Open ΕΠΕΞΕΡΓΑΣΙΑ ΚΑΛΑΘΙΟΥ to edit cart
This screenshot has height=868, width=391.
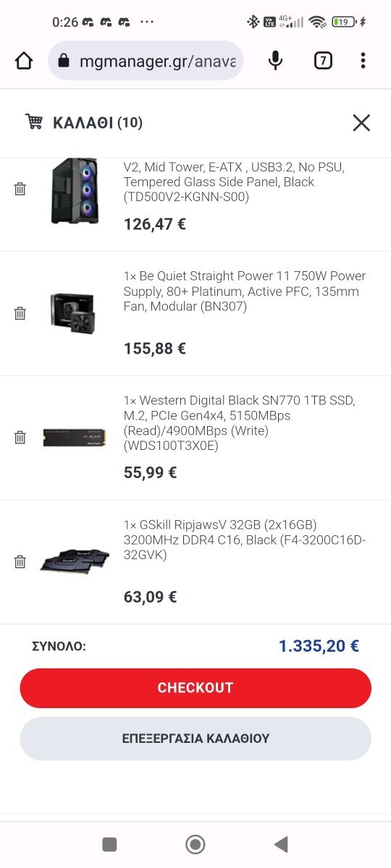(x=195, y=739)
